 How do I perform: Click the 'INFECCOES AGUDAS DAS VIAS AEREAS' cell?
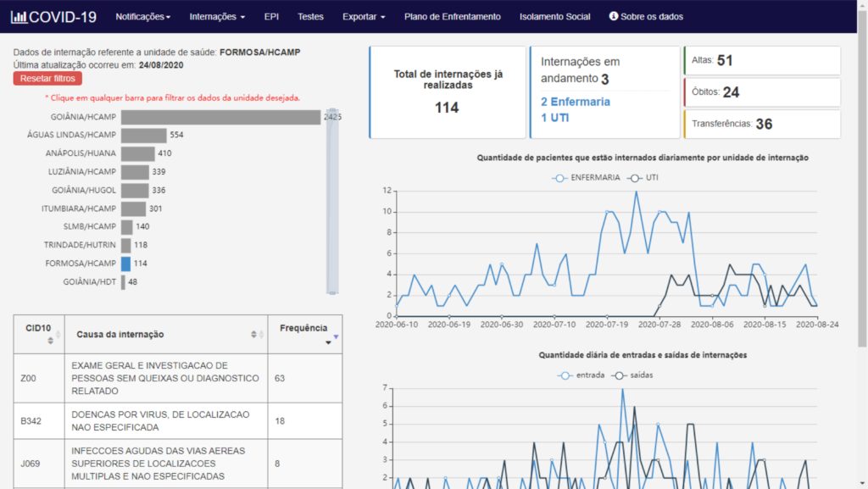tap(166, 464)
